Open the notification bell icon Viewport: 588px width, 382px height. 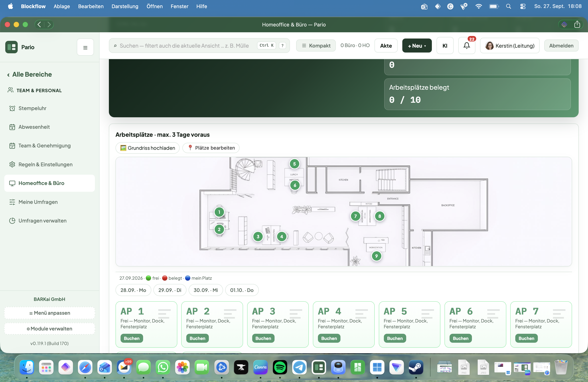click(466, 46)
